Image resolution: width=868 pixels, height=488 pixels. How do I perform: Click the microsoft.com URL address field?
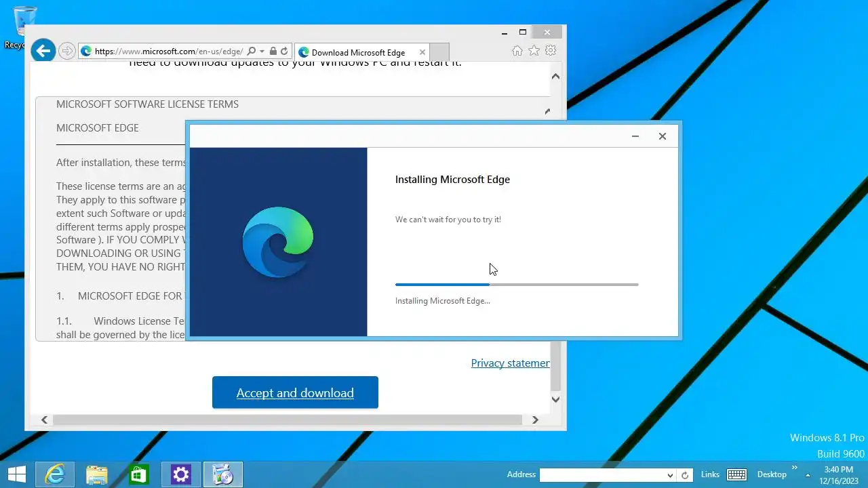pyautogui.click(x=169, y=52)
